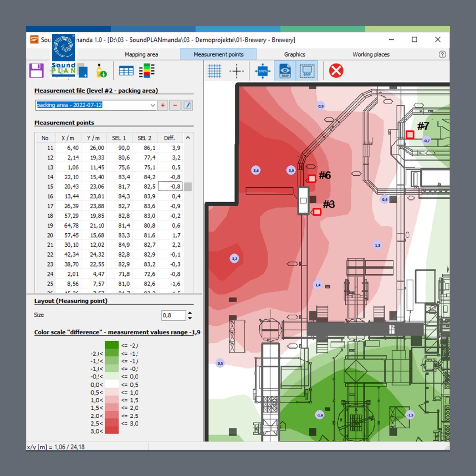The width and height of the screenshot is (476, 476).
Task: Click measurement point bubble 1,3
Action: click(378, 246)
